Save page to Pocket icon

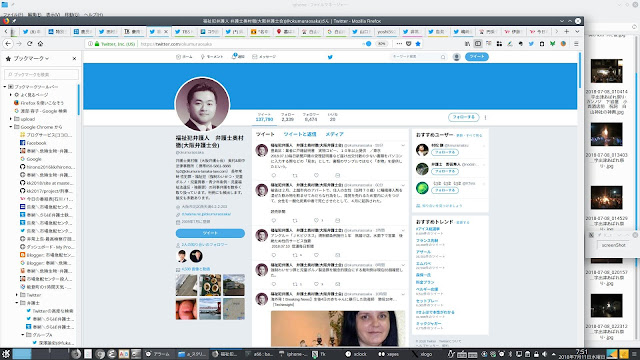click(409, 44)
